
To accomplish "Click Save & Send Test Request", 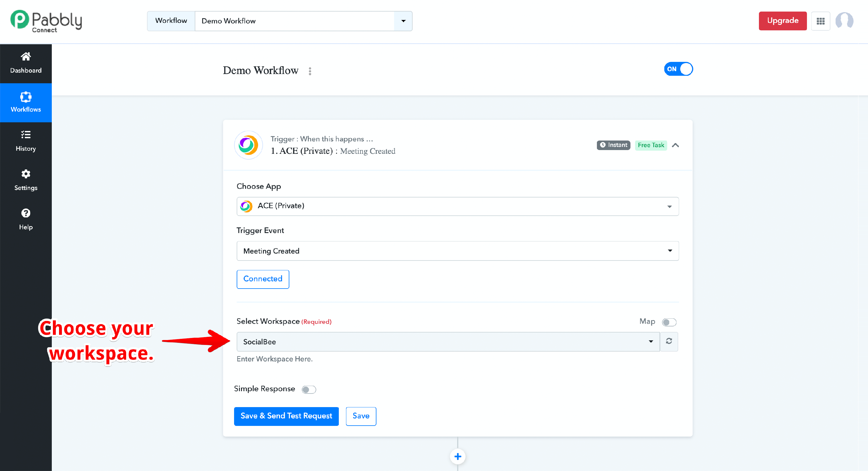I will [x=286, y=416].
